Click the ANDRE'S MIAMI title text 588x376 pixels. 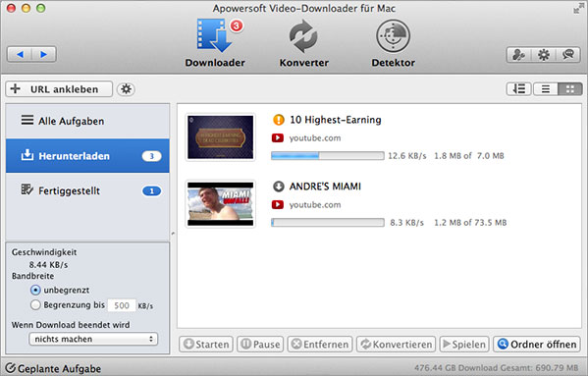tap(325, 187)
